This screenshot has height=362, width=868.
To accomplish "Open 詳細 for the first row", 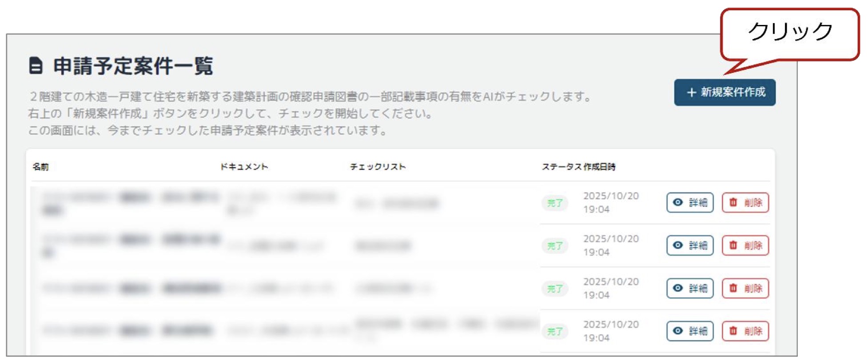I will (690, 203).
